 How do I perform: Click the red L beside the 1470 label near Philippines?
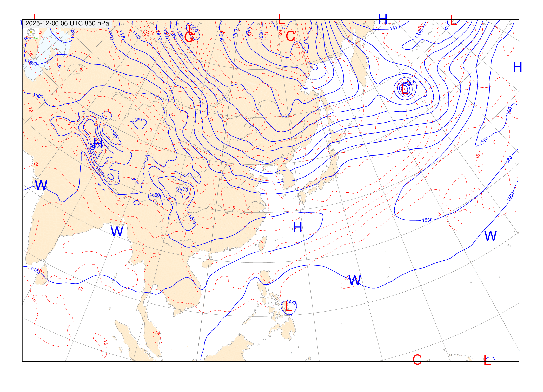tap(288, 307)
